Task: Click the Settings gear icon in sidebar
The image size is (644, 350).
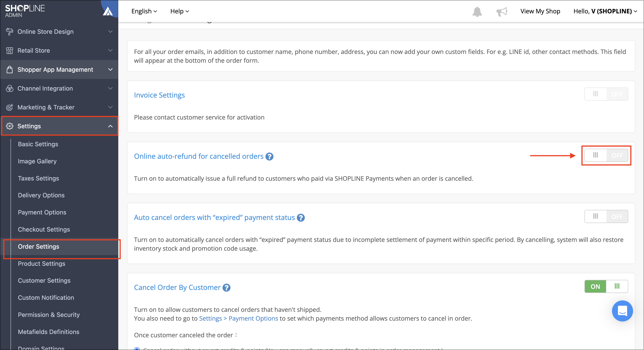Action: pyautogui.click(x=9, y=126)
